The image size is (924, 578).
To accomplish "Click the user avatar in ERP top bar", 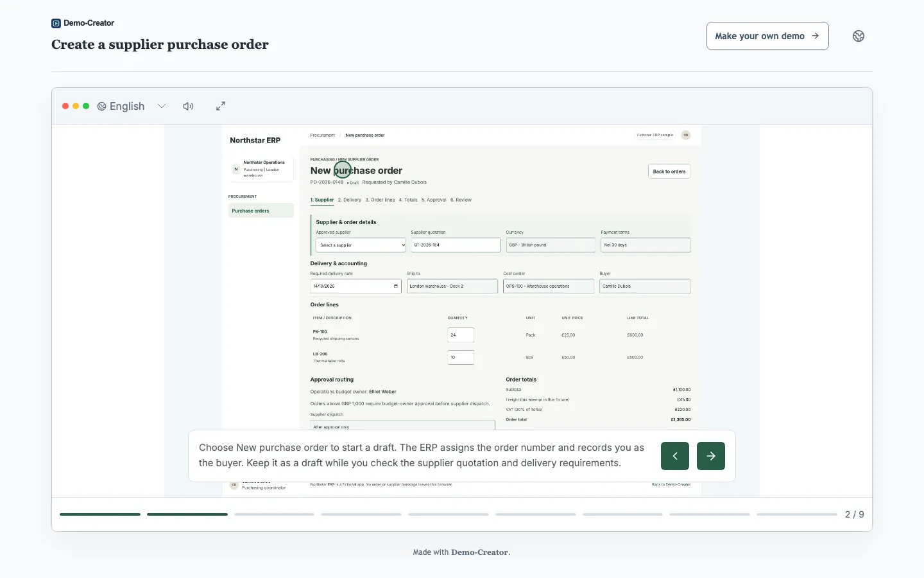I will coord(686,135).
